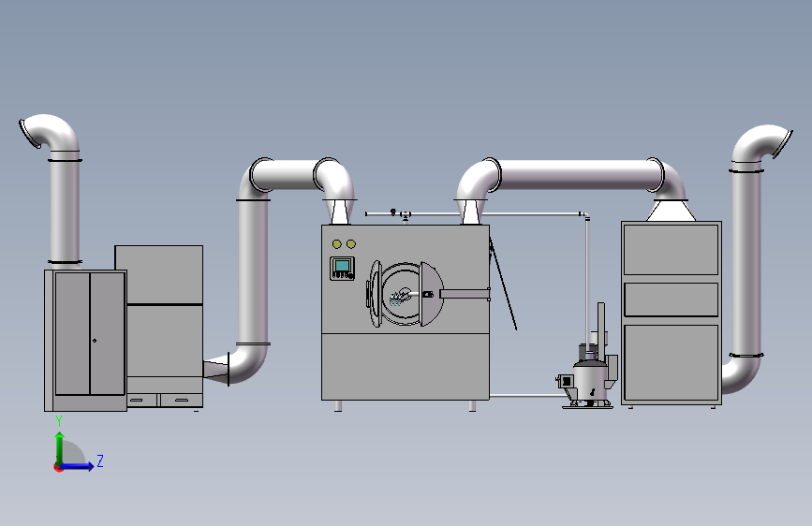Select the left yellow indicator lamp on the machine
The image size is (812, 526).
coord(337,244)
